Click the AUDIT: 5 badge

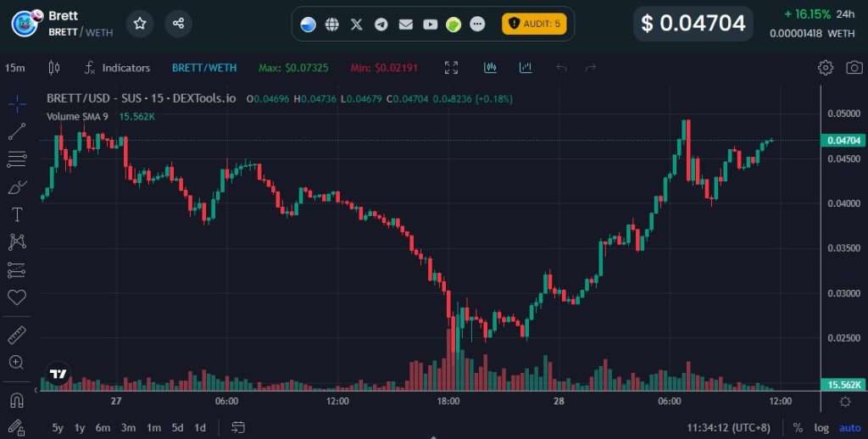[x=534, y=24]
